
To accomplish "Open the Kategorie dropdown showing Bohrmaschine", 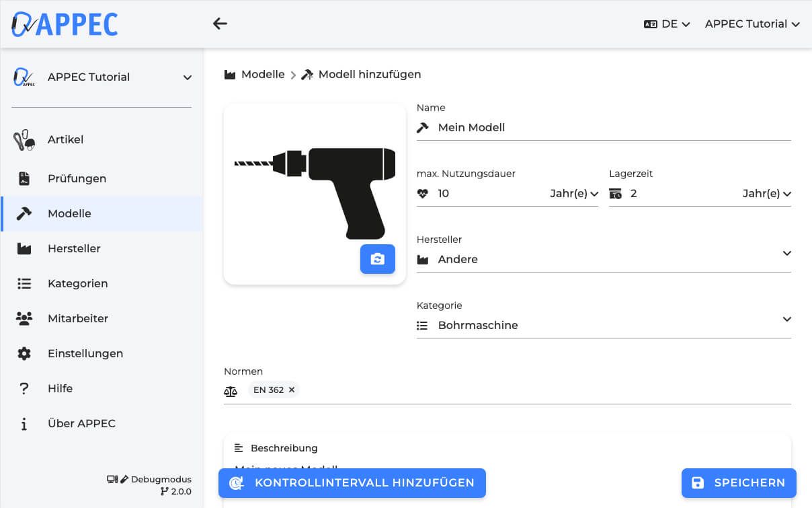I will click(786, 319).
